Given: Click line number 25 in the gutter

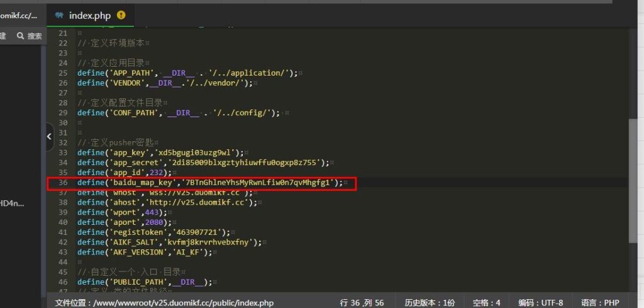Looking at the screenshot, I should click(62, 72).
